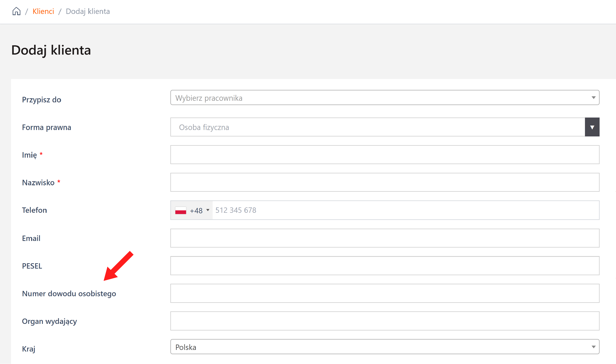Screen dimensions: 616x364
Task: Click dark arrow button of Forma prawna
Action: pyautogui.click(x=592, y=127)
